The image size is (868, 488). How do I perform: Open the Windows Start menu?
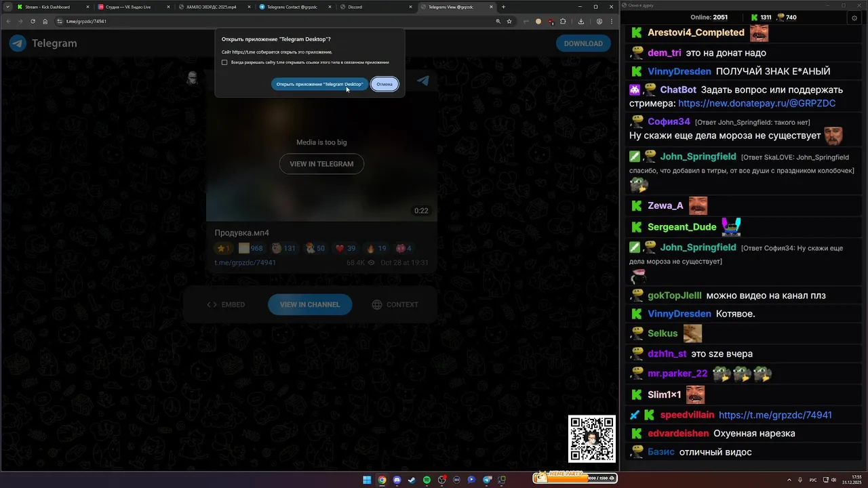[367, 480]
